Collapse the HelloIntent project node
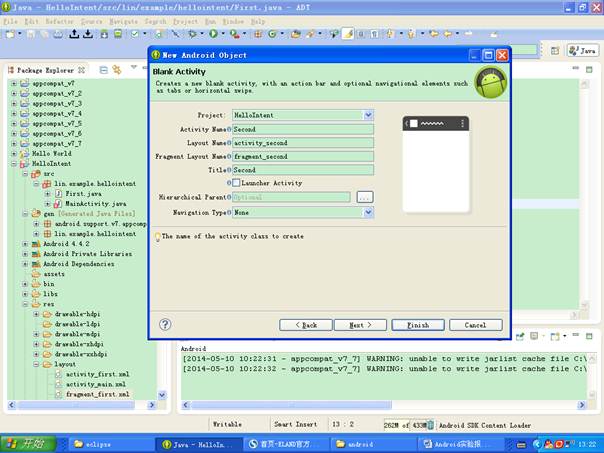Image resolution: width=604 pixels, height=453 pixels. (x=14, y=163)
